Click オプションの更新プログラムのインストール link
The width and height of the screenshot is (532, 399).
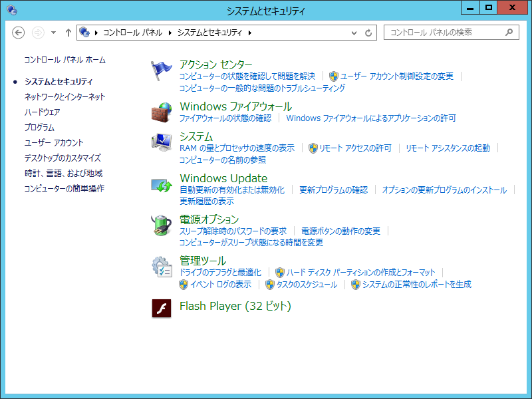pos(444,190)
